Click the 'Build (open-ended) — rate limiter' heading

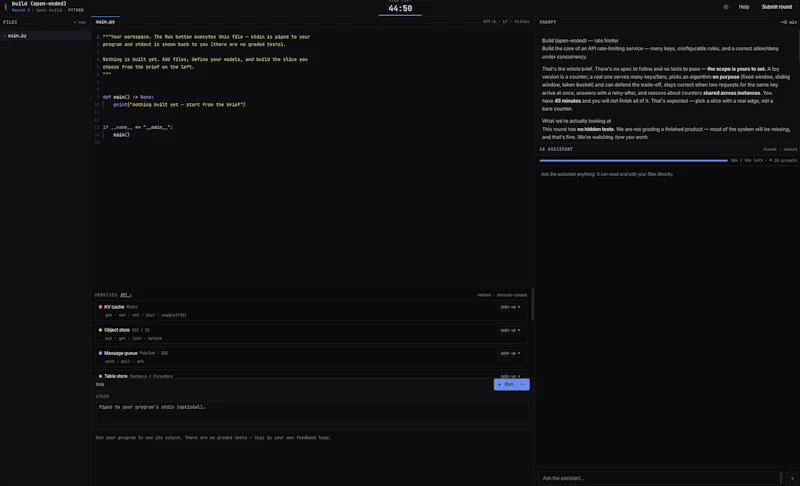[580, 41]
